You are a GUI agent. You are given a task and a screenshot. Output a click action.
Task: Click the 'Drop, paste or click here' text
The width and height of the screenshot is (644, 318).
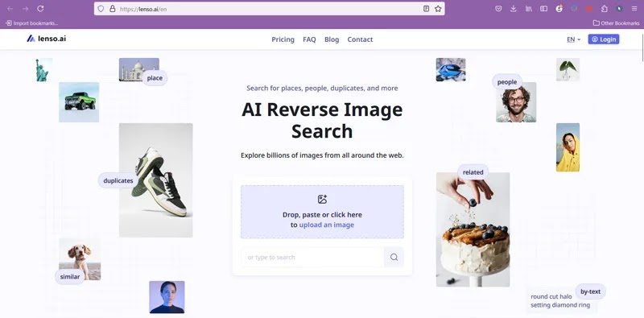(x=323, y=214)
